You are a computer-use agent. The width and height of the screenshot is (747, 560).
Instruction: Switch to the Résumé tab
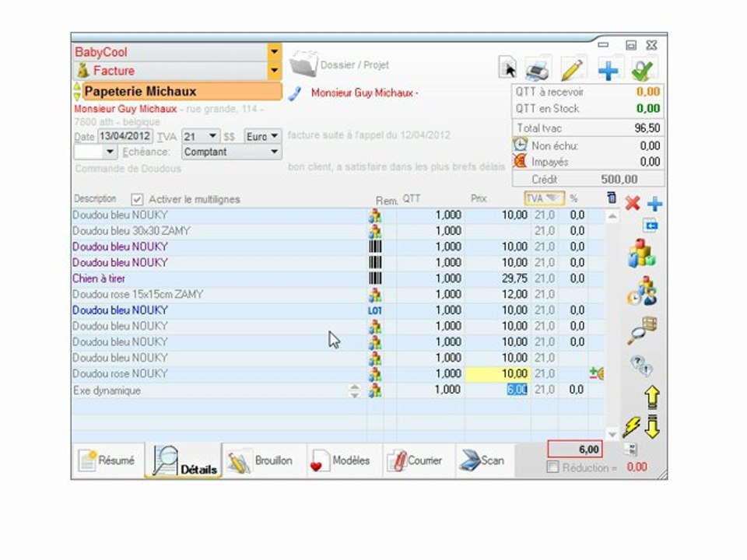coord(107,460)
